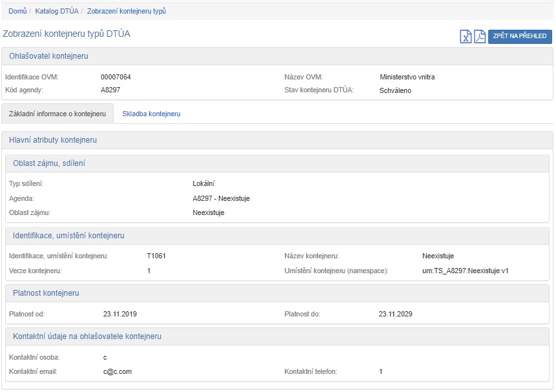
Task: Click the page title Zobrazení kontejneru typů DTÚA
Action: (x=67, y=34)
